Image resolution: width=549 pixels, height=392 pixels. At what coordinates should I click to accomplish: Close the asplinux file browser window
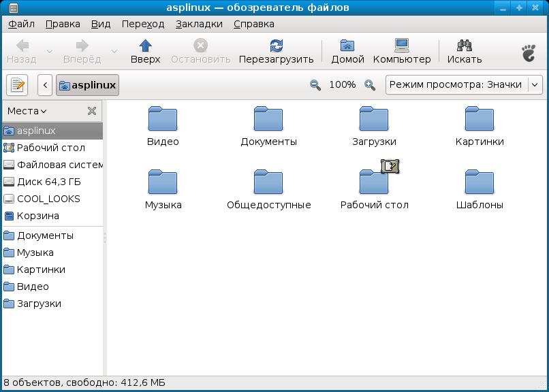[535, 7]
